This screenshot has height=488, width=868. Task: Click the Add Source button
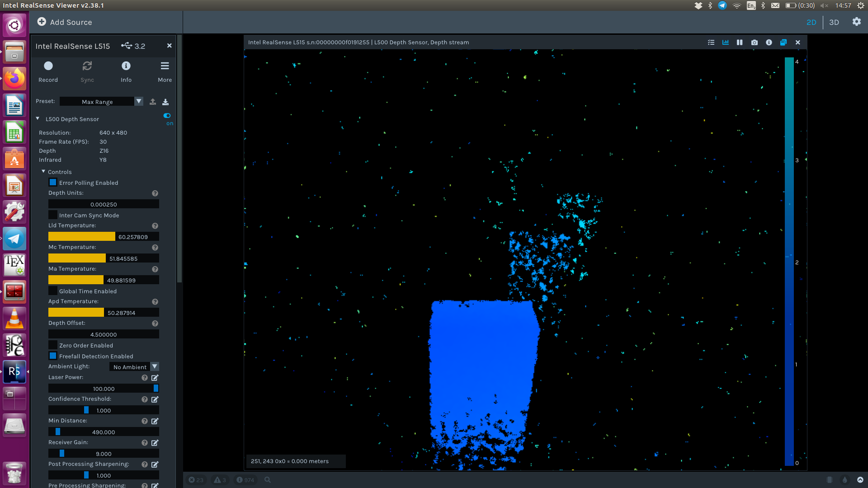[65, 22]
